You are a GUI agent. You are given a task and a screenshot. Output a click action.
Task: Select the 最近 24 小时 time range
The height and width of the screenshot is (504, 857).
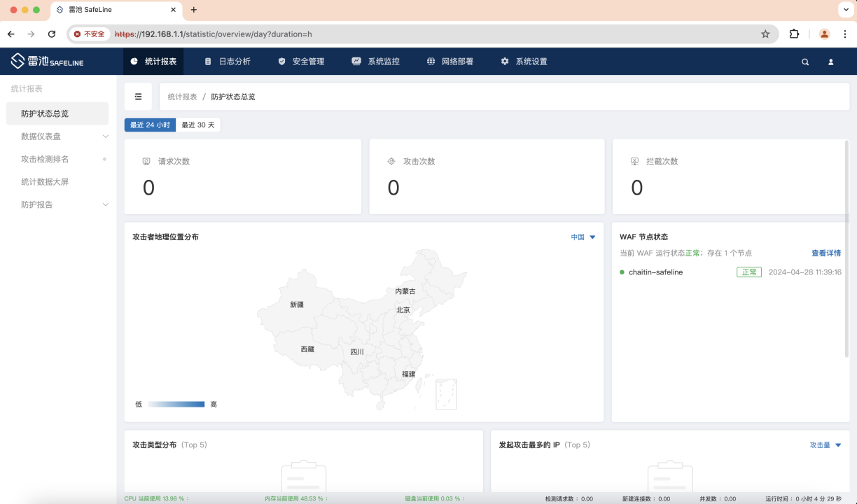pos(150,125)
